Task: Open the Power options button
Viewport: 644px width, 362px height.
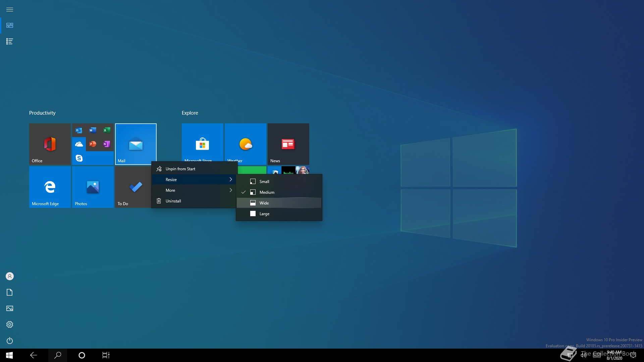Action: [x=10, y=341]
